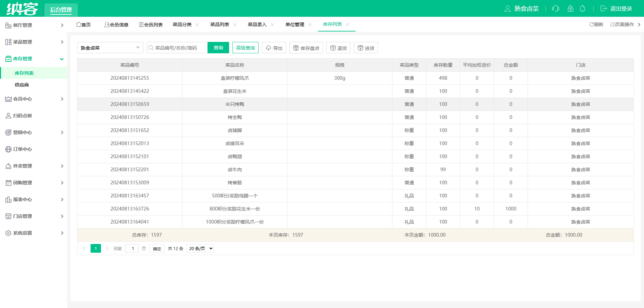The width and height of the screenshot is (644, 308).
Task: Expand 菜品管理 sidebar menu
Action: click(x=34, y=42)
